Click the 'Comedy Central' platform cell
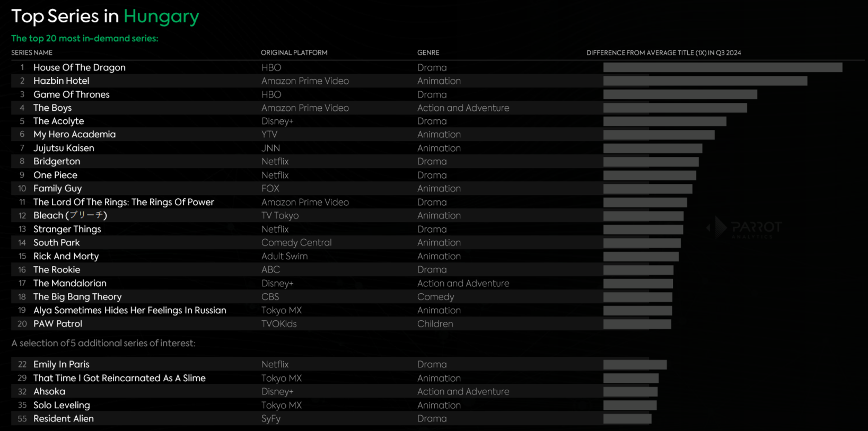 pyautogui.click(x=296, y=243)
